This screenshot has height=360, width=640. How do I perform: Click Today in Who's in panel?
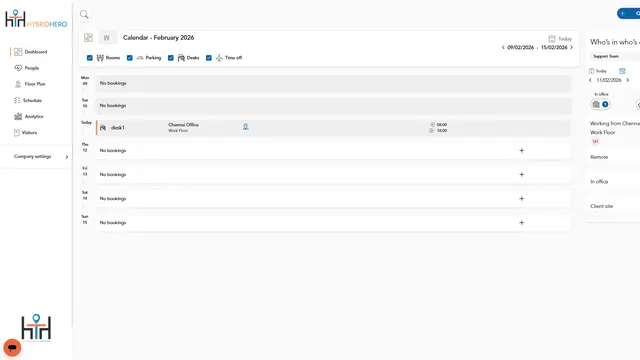(598, 71)
